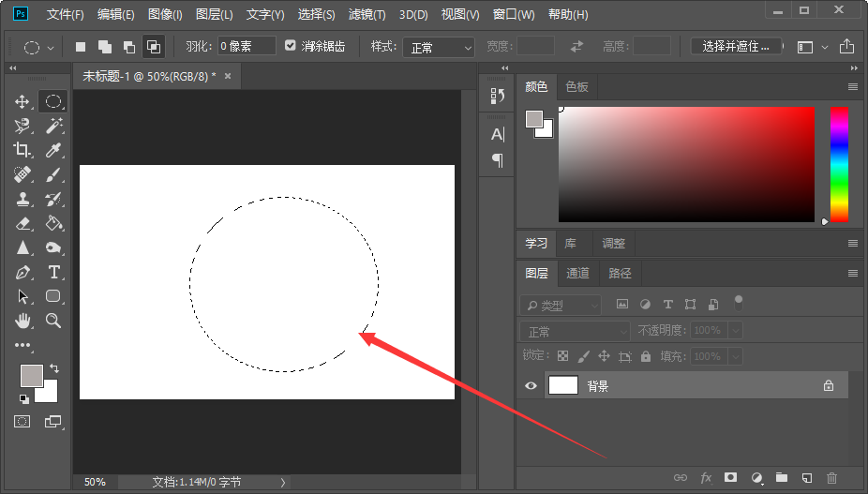Create a new layer via panel icon

pos(806,478)
